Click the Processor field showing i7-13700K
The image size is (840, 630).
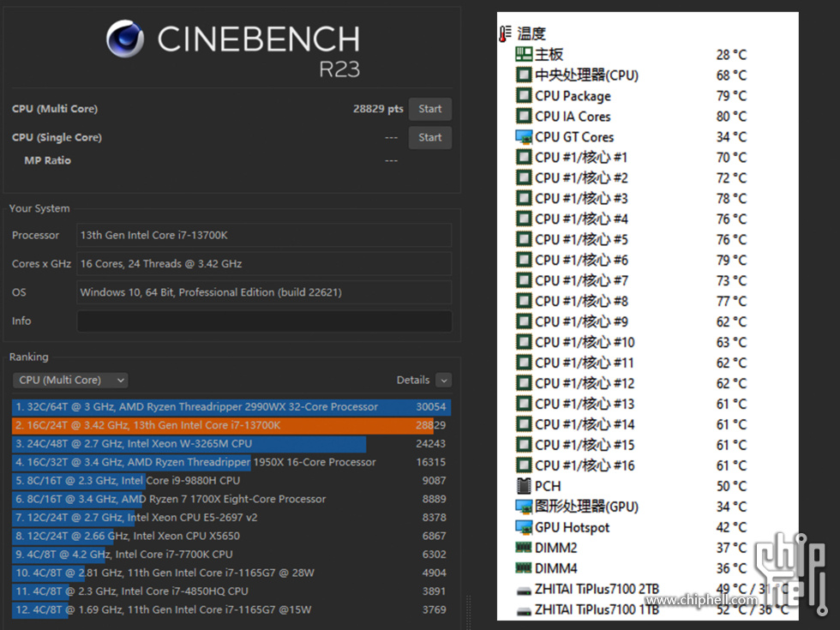pos(264,235)
